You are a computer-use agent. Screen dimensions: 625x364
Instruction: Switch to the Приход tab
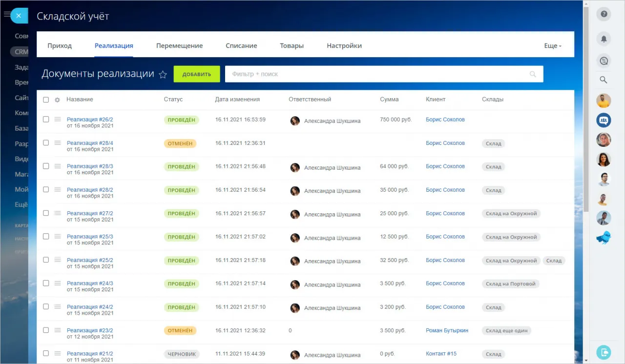59,45
